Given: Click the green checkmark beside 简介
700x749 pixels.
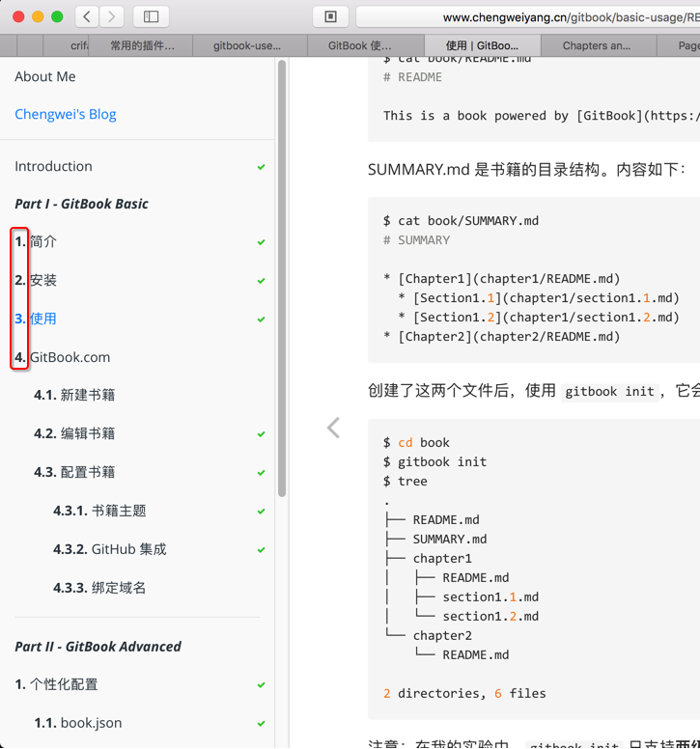Looking at the screenshot, I should [x=261, y=242].
